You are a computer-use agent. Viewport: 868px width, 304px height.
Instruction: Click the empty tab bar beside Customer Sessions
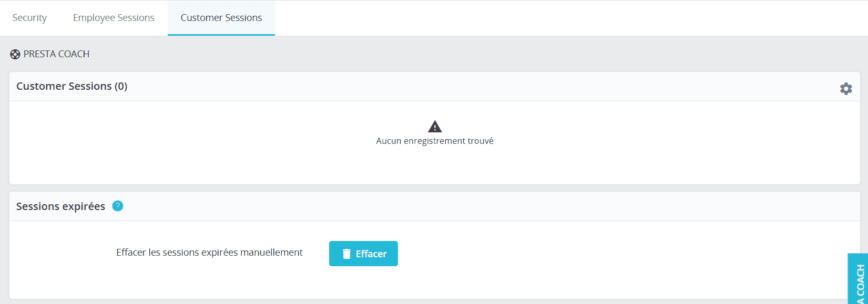[x=568, y=18]
